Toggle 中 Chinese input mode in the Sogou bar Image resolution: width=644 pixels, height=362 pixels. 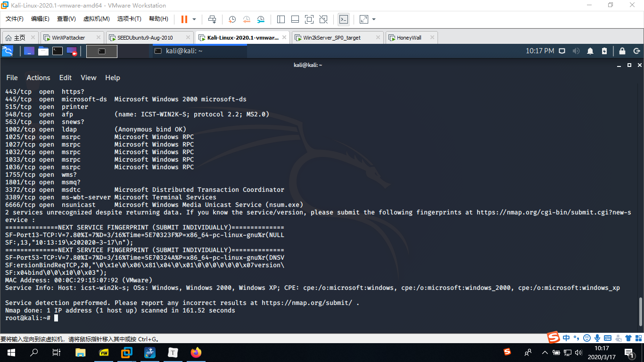(566, 337)
